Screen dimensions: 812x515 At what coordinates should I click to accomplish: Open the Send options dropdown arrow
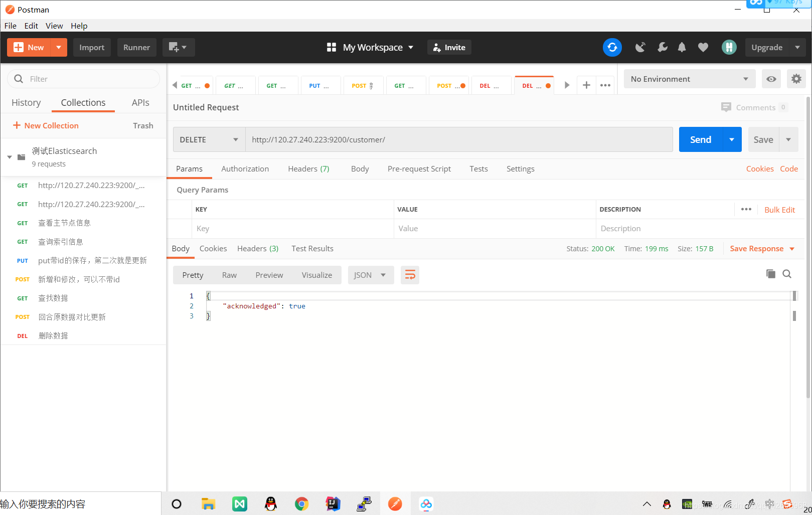click(x=732, y=139)
